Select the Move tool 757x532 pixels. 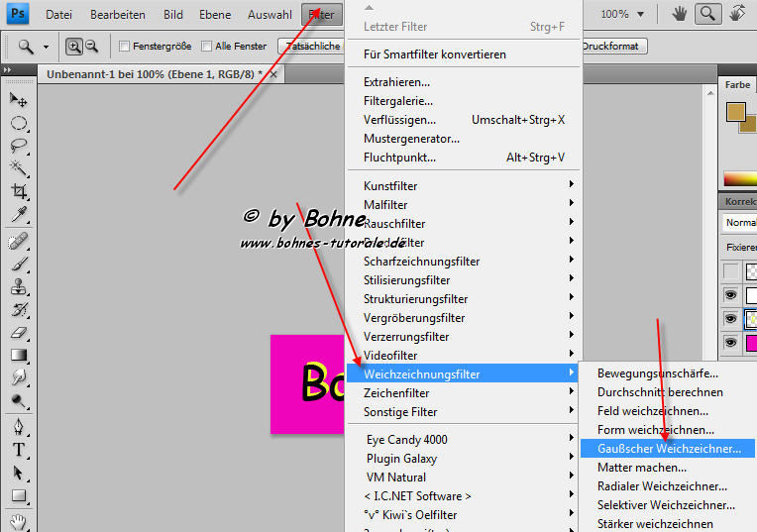tap(19, 100)
